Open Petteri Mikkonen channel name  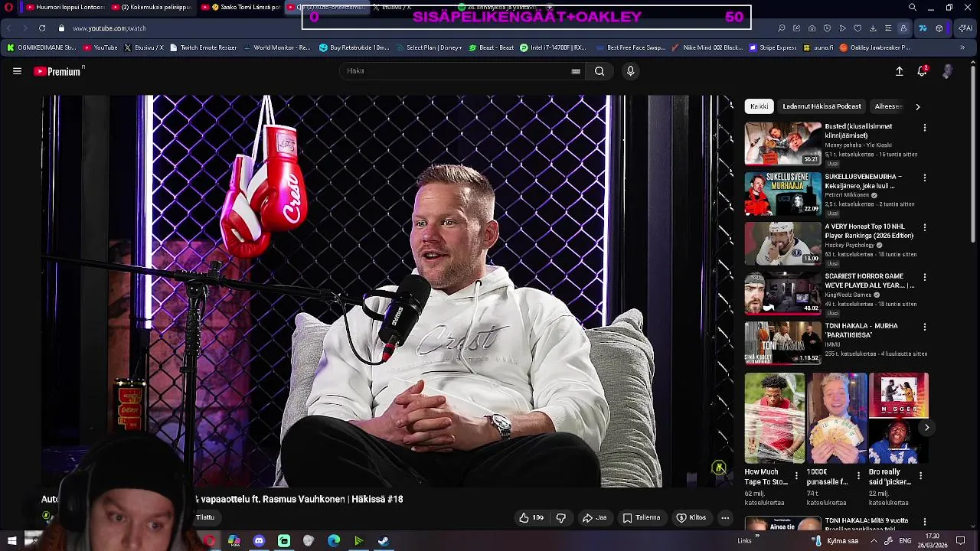click(847, 195)
